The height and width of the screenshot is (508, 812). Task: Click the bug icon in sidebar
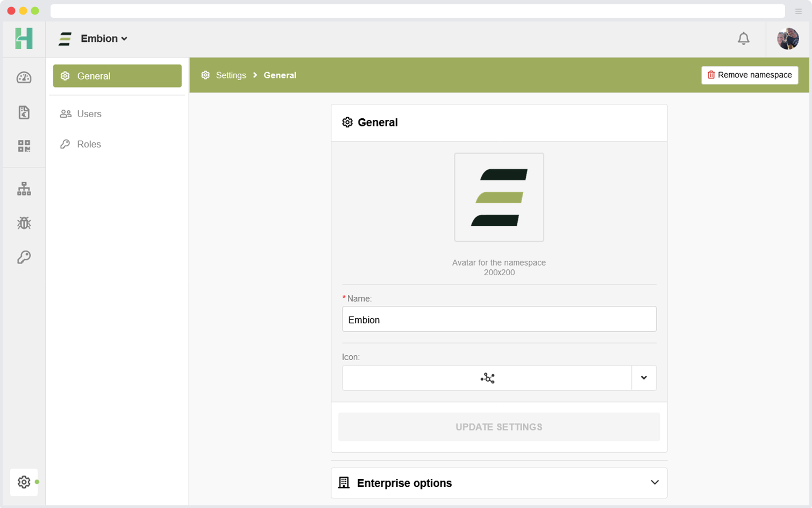24,223
